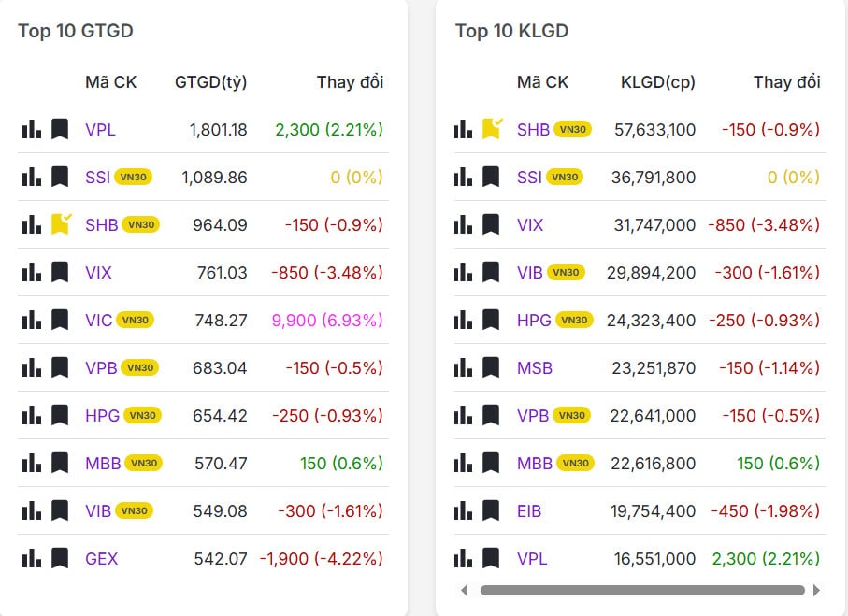Toggle yellow bookmark for SHB in GTGD list

click(x=61, y=223)
